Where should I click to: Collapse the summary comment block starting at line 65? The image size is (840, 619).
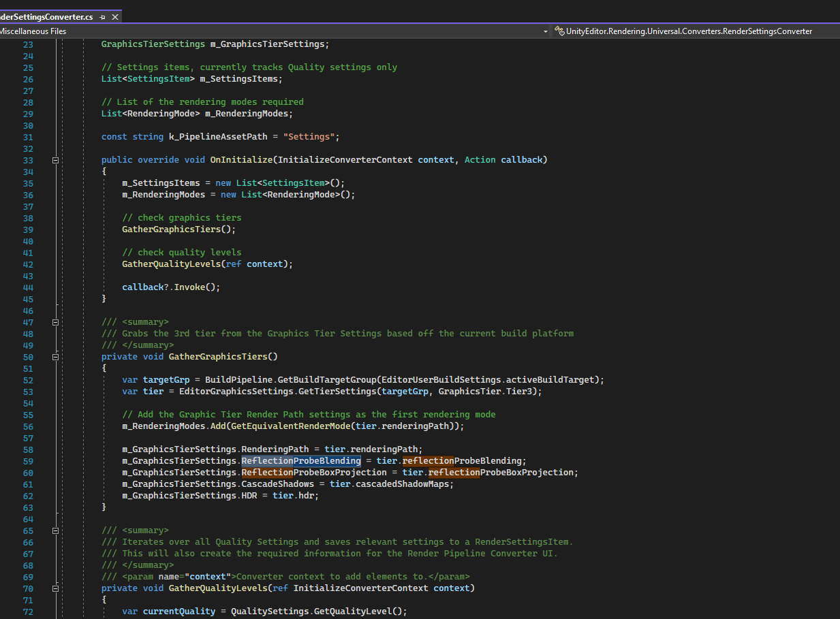pos(55,530)
